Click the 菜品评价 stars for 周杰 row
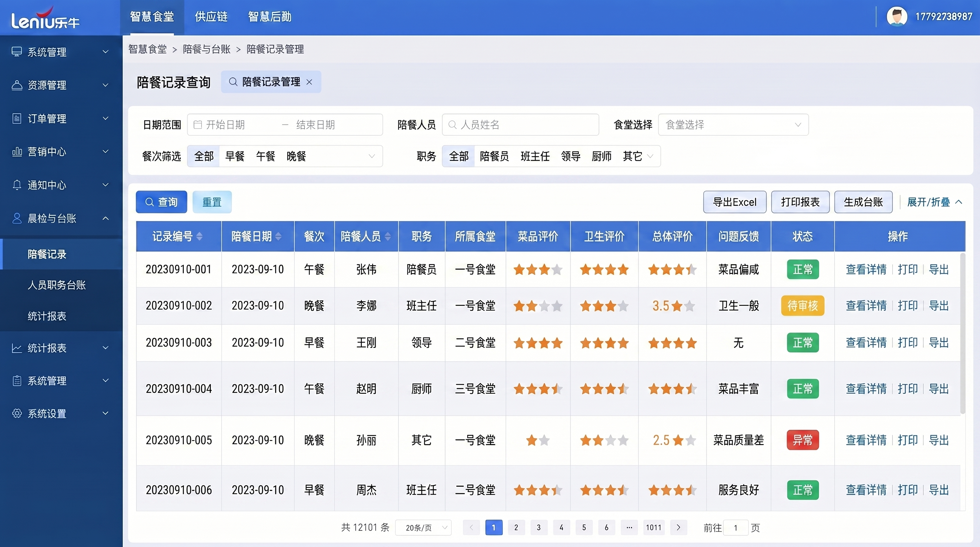 [538, 490]
